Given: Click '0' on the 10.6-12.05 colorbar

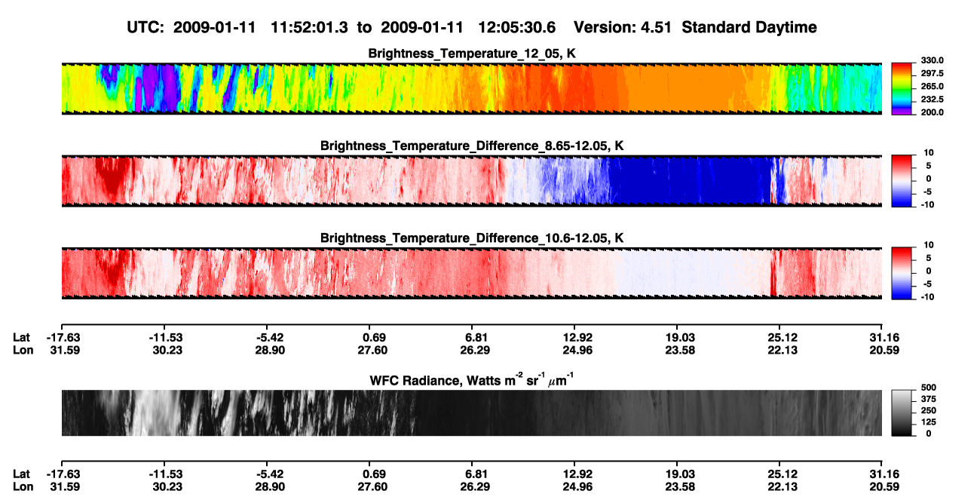Looking at the screenshot, I should (929, 271).
